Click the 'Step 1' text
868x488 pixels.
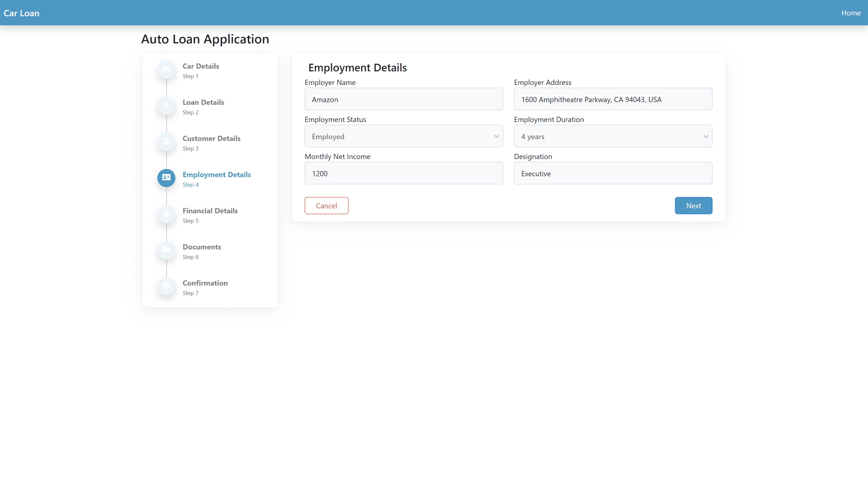click(x=190, y=76)
